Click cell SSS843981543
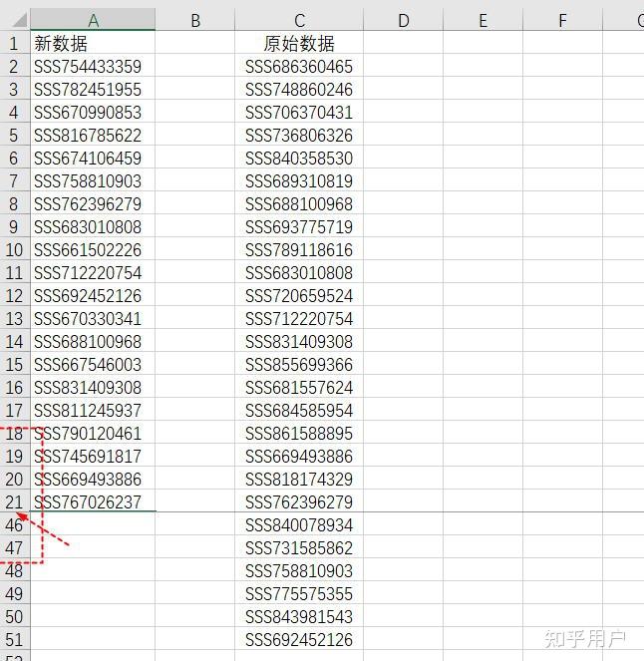 pos(299,616)
